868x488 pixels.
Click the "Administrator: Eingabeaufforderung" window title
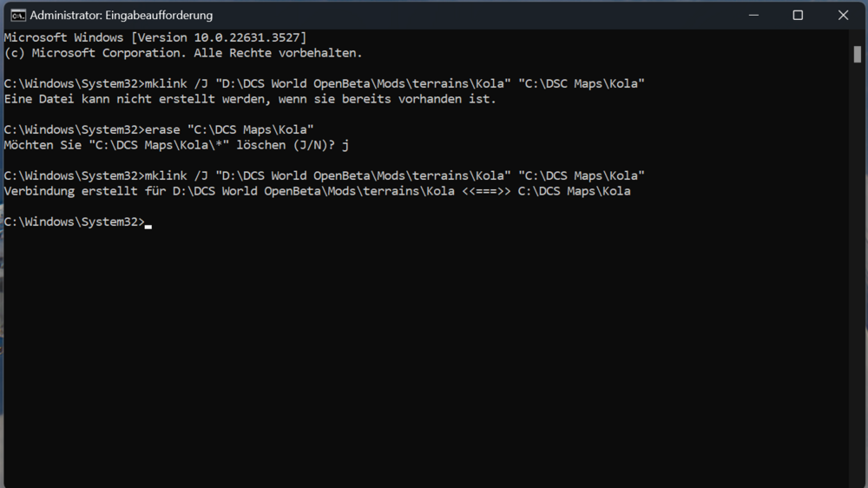(x=121, y=16)
